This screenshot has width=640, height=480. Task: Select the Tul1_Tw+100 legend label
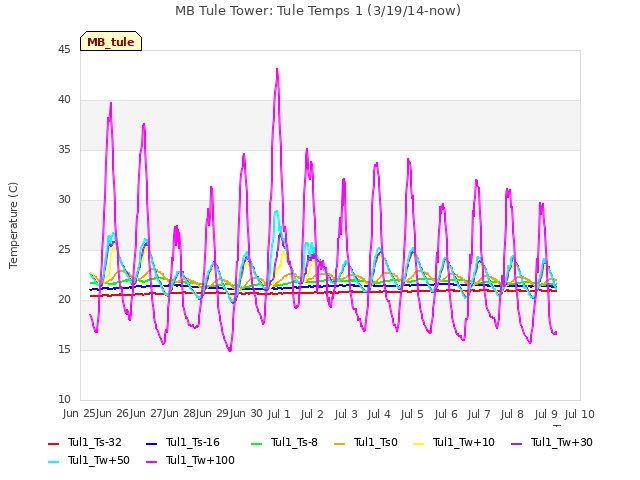click(200, 460)
